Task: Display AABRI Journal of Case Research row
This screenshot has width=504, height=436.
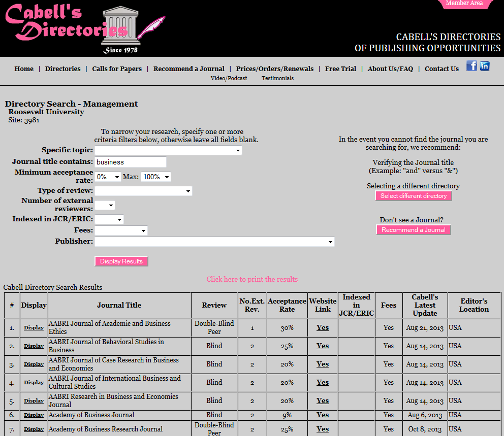Action: 34,364
